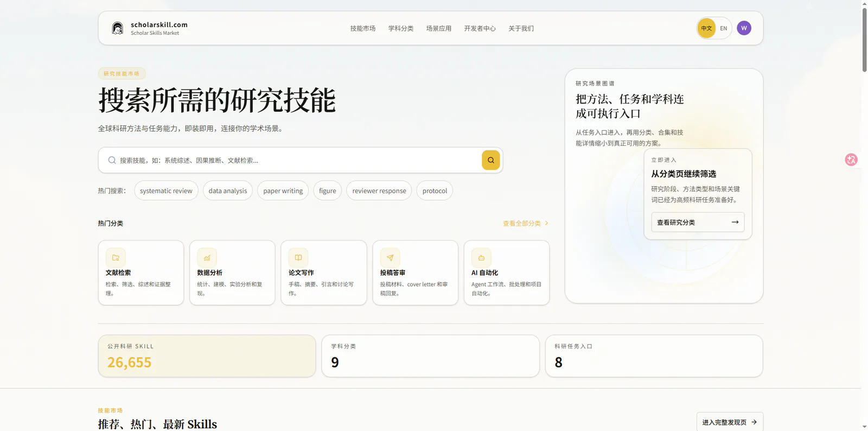Switch language to EN
The image size is (868, 431).
point(723,28)
